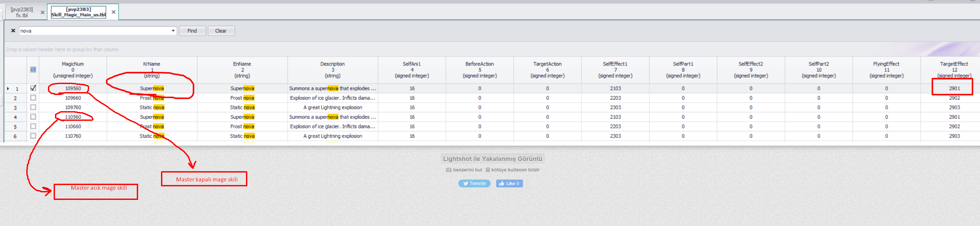Sort by the TargetEffect column header

[954, 70]
